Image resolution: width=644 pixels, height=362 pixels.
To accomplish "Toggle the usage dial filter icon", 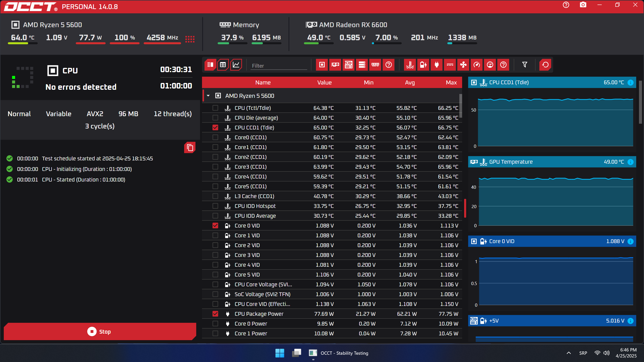I will click(490, 65).
